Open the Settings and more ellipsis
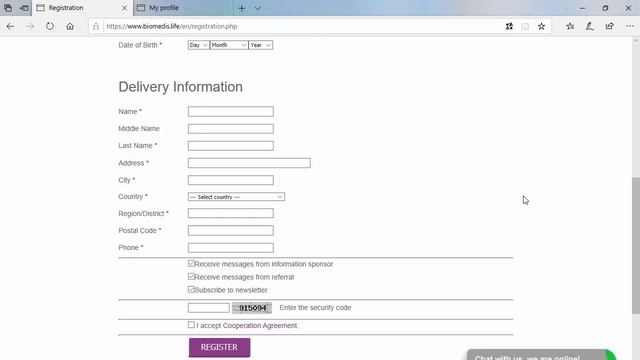Screen dimensions: 640x360 tap(630, 26)
